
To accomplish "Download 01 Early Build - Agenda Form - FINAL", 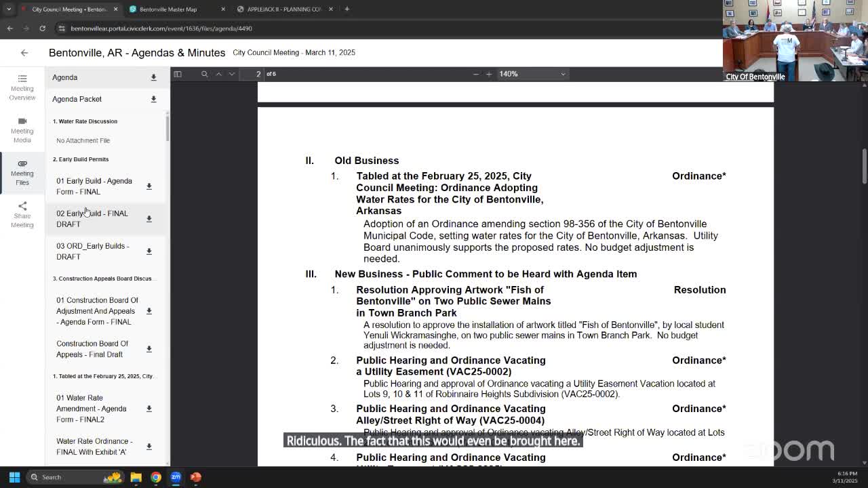I will pyautogui.click(x=149, y=186).
